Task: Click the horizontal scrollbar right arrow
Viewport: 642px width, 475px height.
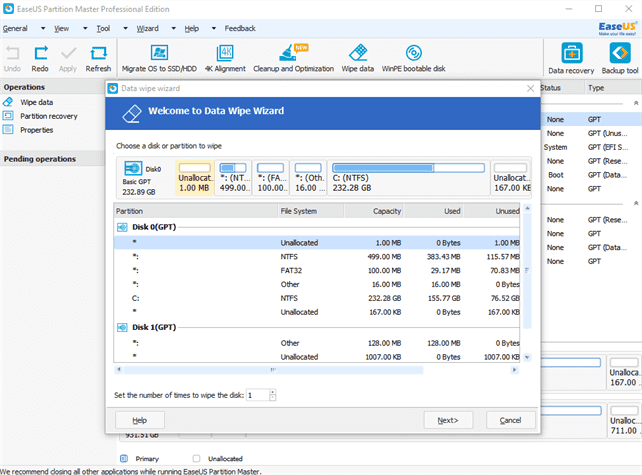Action: [515, 370]
